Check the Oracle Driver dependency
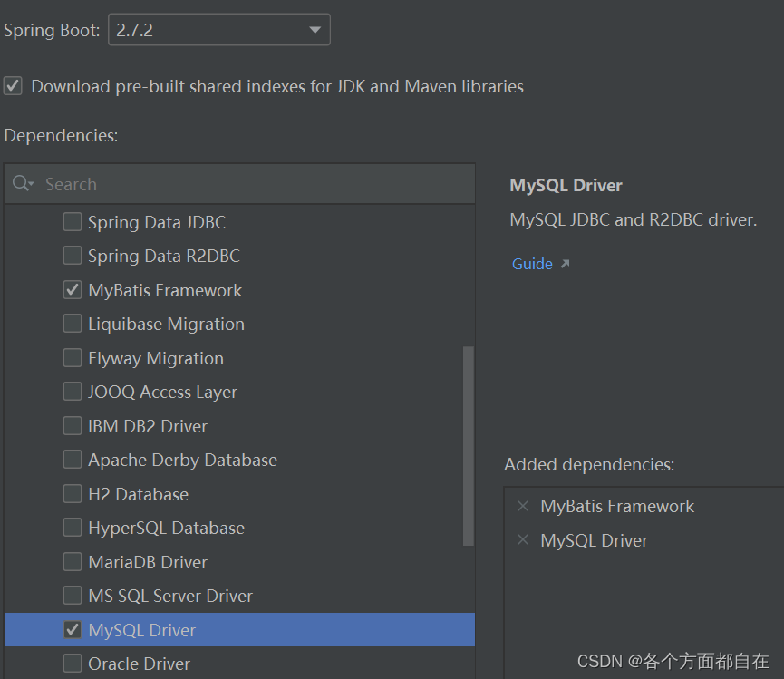The image size is (784, 679). 72,664
